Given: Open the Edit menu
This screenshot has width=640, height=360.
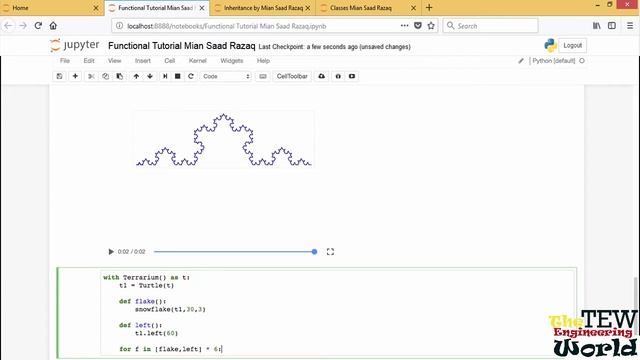Looking at the screenshot, I should point(89,61).
